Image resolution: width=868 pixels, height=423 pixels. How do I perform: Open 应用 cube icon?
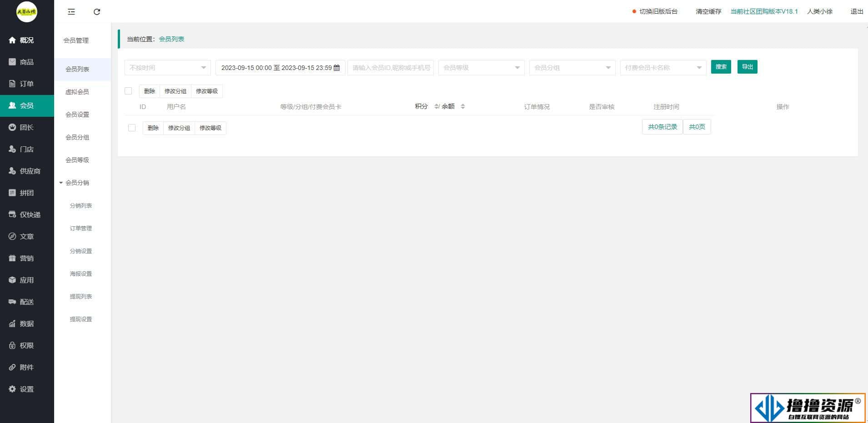pyautogui.click(x=12, y=280)
